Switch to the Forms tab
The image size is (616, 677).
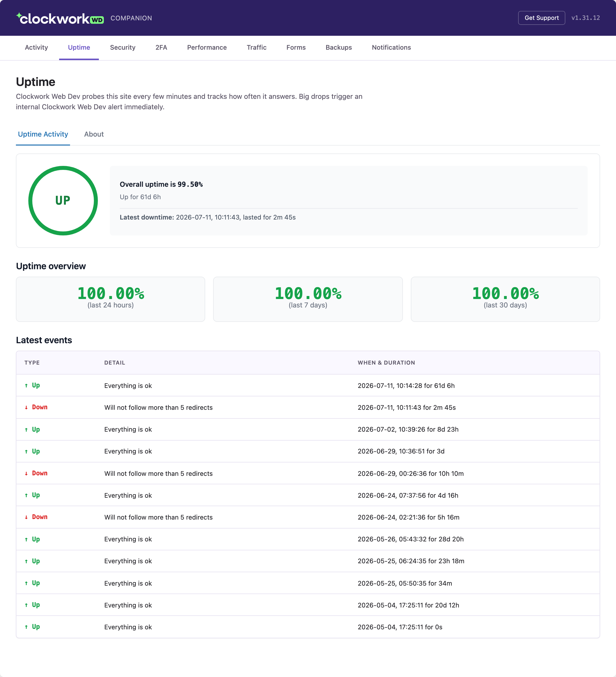click(296, 47)
